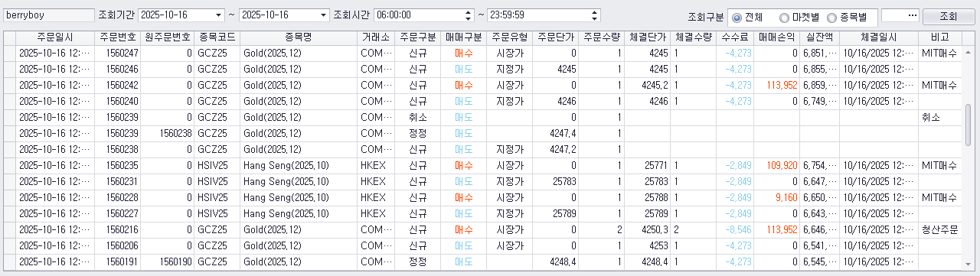980x276 pixels.
Task: Sort by 주문구분 column header
Action: [x=418, y=37]
